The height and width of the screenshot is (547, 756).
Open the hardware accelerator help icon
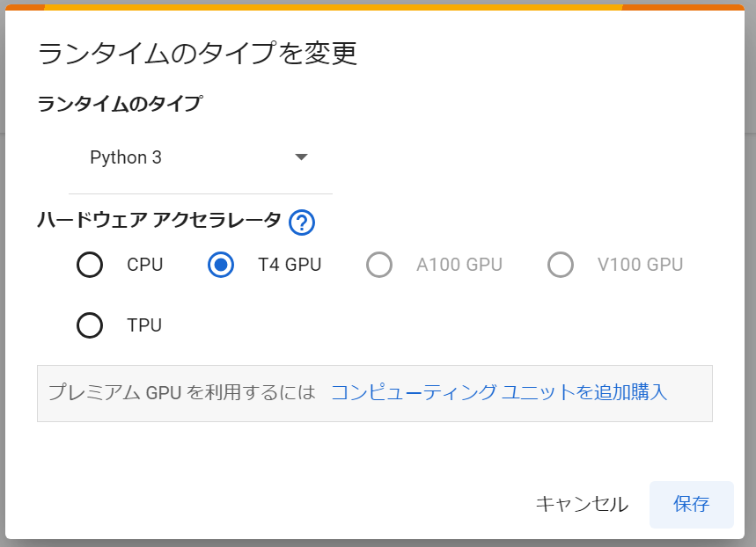(302, 222)
